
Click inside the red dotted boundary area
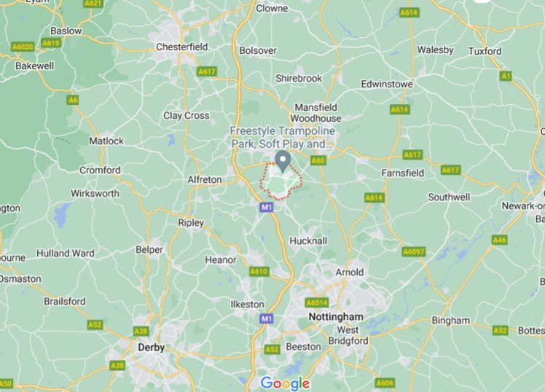pyautogui.click(x=281, y=184)
